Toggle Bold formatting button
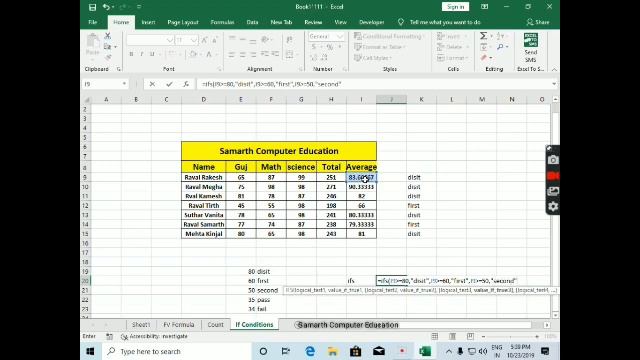Viewport: 640px width, 360px height. 131,54
